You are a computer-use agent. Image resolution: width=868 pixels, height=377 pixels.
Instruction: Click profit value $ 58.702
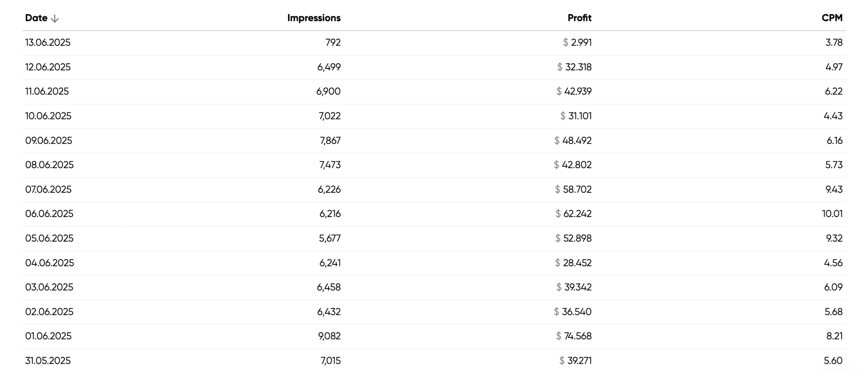pos(573,190)
